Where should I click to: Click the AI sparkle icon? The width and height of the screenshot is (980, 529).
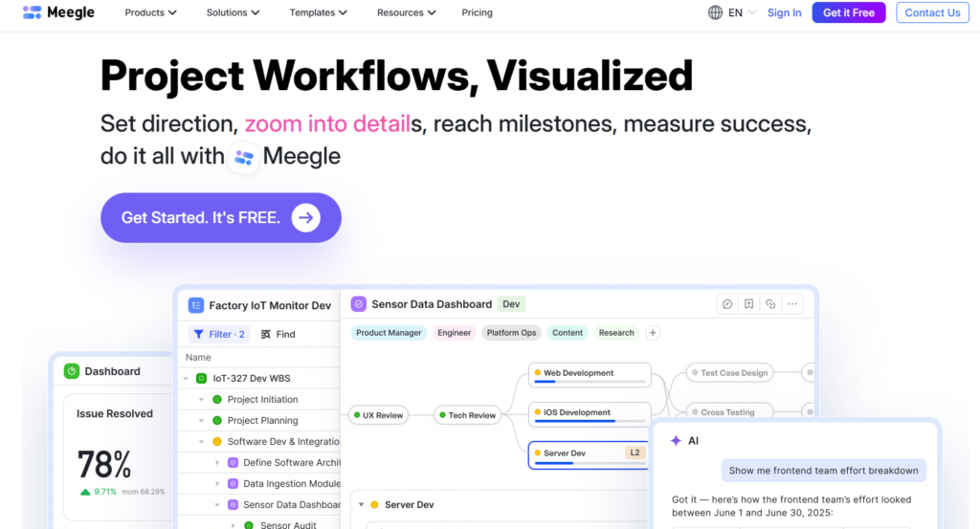tap(676, 441)
